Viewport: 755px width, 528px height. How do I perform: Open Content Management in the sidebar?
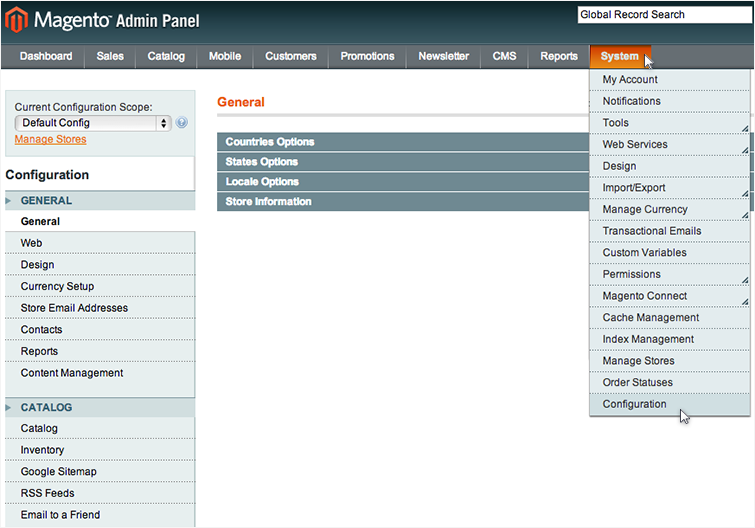pos(100,373)
